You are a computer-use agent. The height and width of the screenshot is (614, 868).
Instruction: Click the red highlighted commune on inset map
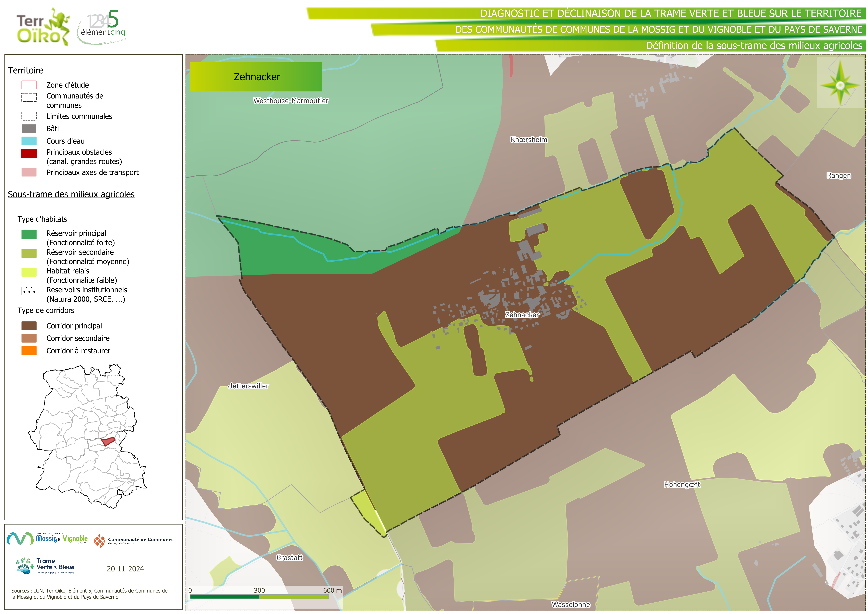point(108,441)
